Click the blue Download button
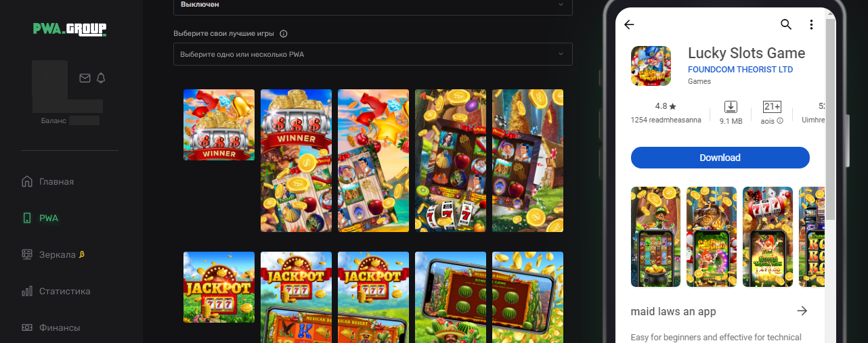868x343 pixels. [720, 158]
